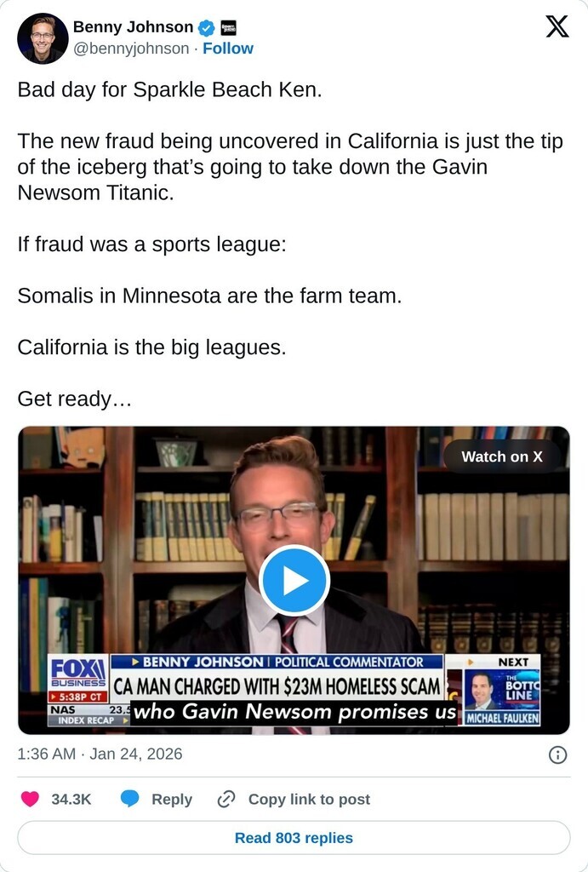The image size is (588, 872).
Task: Open the info circle icon near timestamp
Action: [558, 754]
